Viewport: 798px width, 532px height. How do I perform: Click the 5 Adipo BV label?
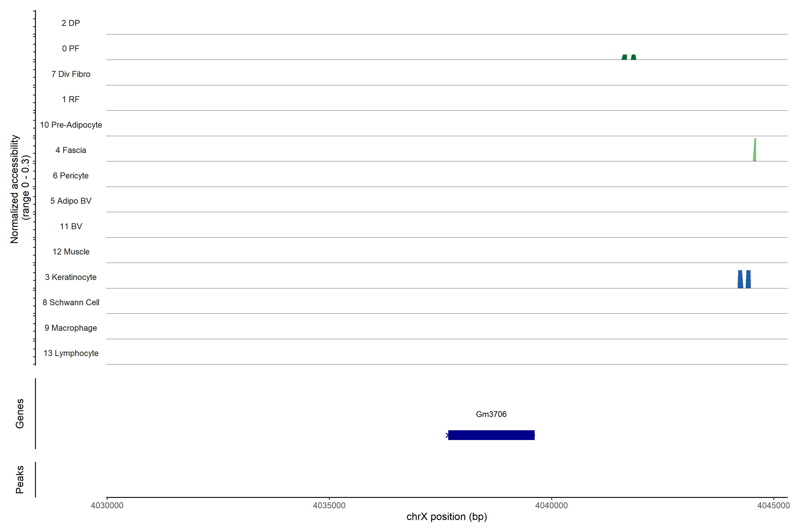(70, 201)
